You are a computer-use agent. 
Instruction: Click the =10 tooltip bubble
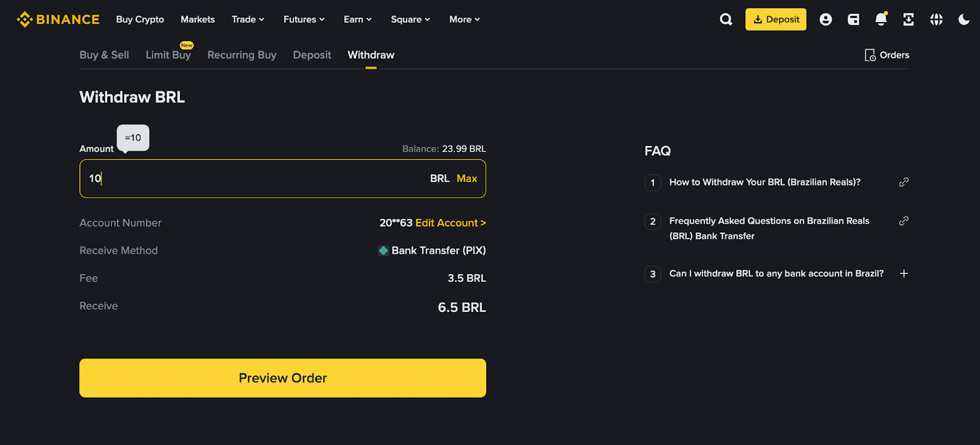click(x=133, y=138)
